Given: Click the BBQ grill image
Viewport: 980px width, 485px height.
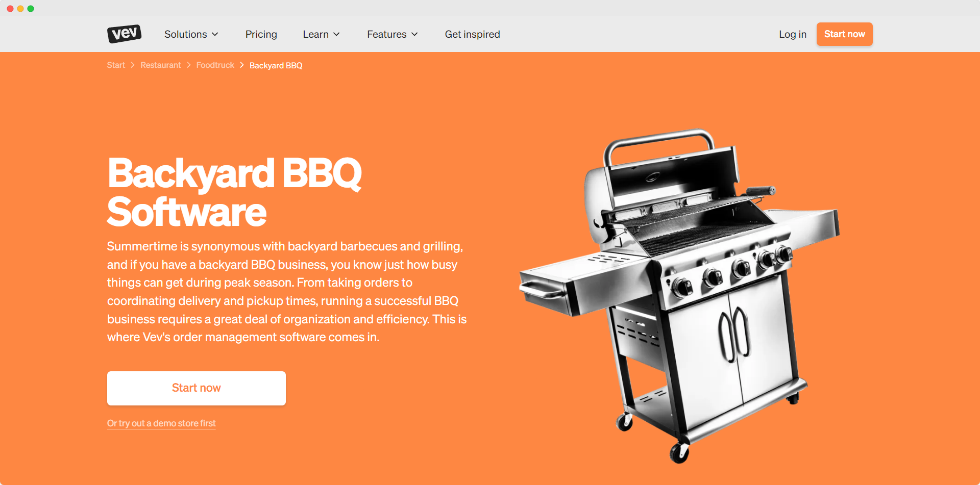Looking at the screenshot, I should (679, 296).
